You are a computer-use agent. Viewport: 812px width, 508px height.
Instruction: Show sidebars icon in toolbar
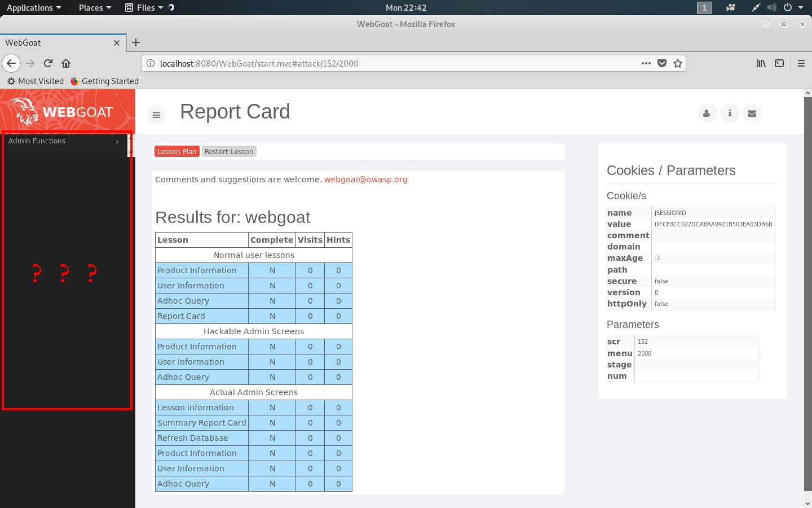(x=779, y=63)
